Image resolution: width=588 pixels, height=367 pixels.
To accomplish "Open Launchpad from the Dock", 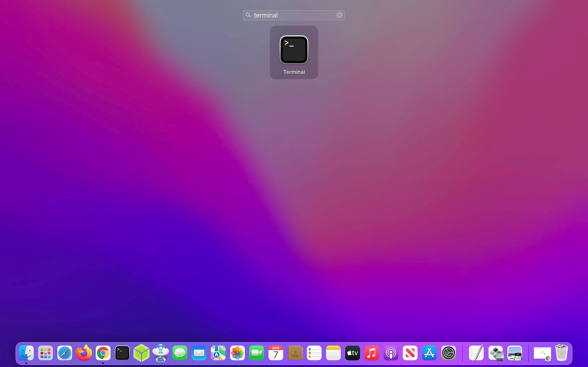I will click(x=45, y=353).
